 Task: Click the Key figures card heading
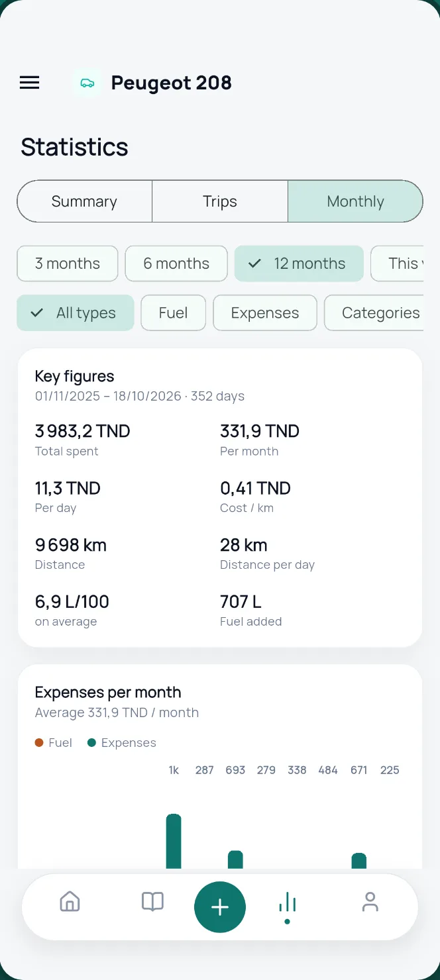pyautogui.click(x=74, y=376)
